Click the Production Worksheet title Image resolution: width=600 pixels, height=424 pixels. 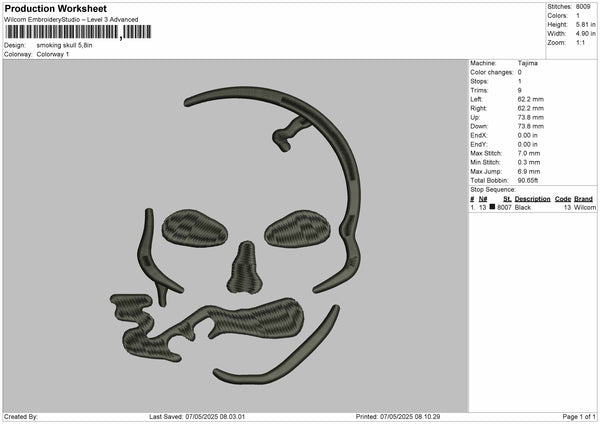(56, 8)
